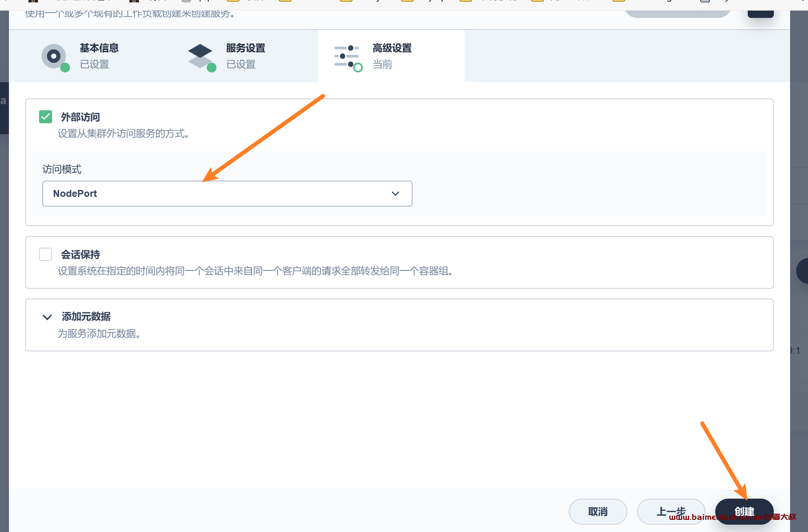
Task: Click the 当前 status under 高级设置
Action: pos(382,64)
